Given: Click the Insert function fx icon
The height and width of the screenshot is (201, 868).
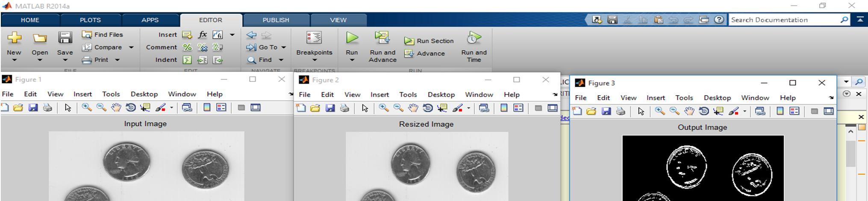Looking at the screenshot, I should click(203, 35).
